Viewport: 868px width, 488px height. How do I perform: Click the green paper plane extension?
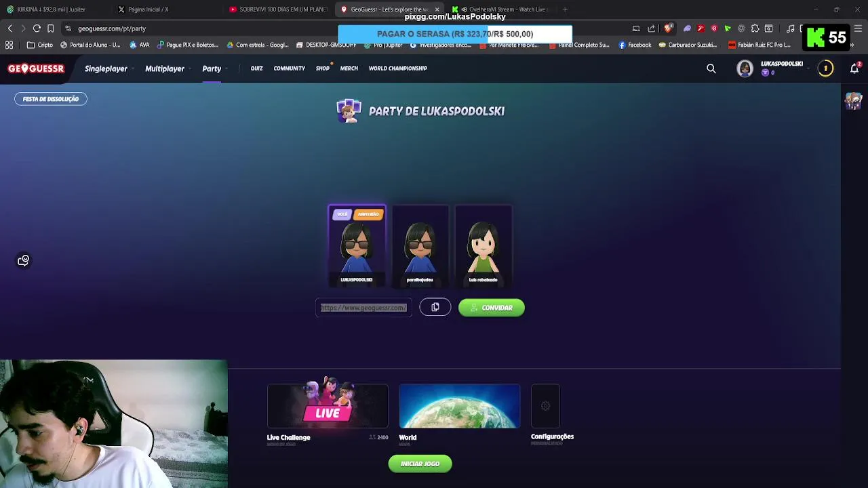[728, 28]
